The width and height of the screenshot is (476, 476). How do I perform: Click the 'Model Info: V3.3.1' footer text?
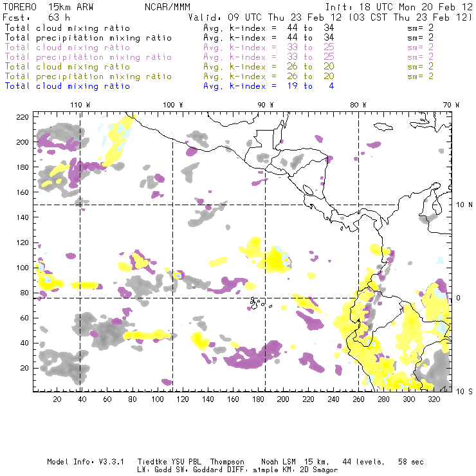pyautogui.click(x=86, y=462)
